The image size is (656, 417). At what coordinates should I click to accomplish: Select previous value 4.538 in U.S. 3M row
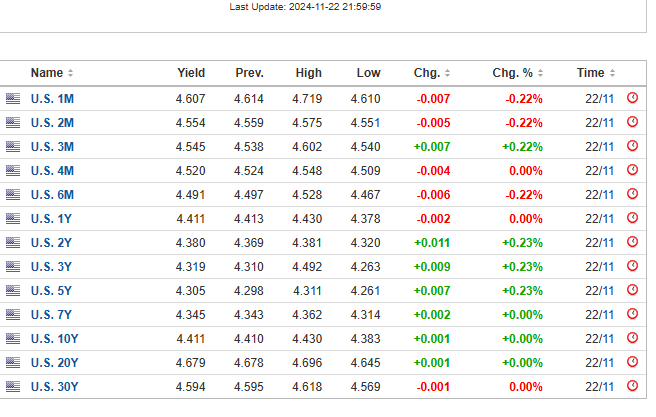point(249,147)
